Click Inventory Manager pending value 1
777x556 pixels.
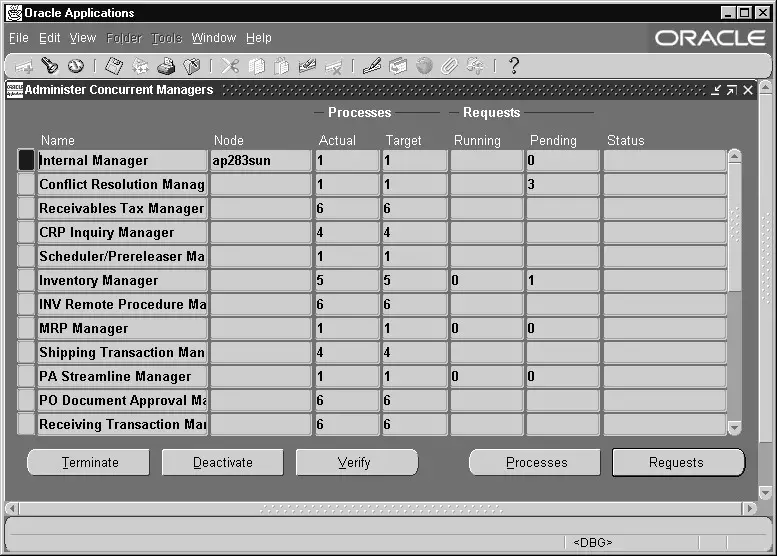click(x=562, y=280)
